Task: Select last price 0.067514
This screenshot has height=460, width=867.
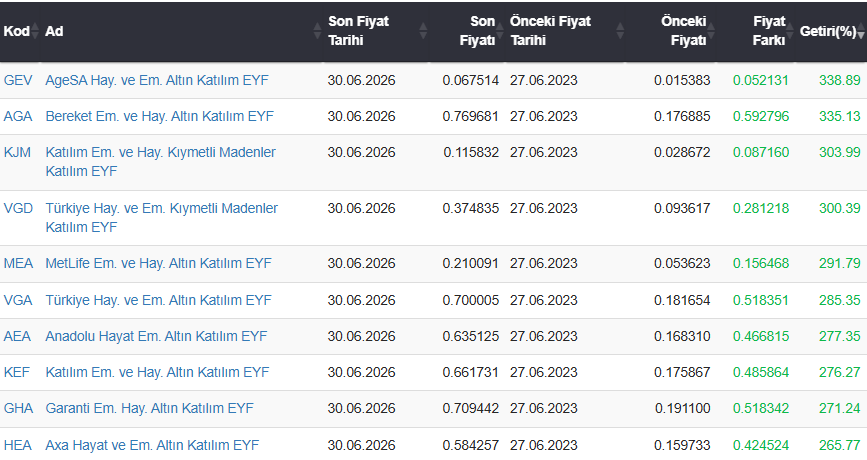Action: click(x=471, y=80)
